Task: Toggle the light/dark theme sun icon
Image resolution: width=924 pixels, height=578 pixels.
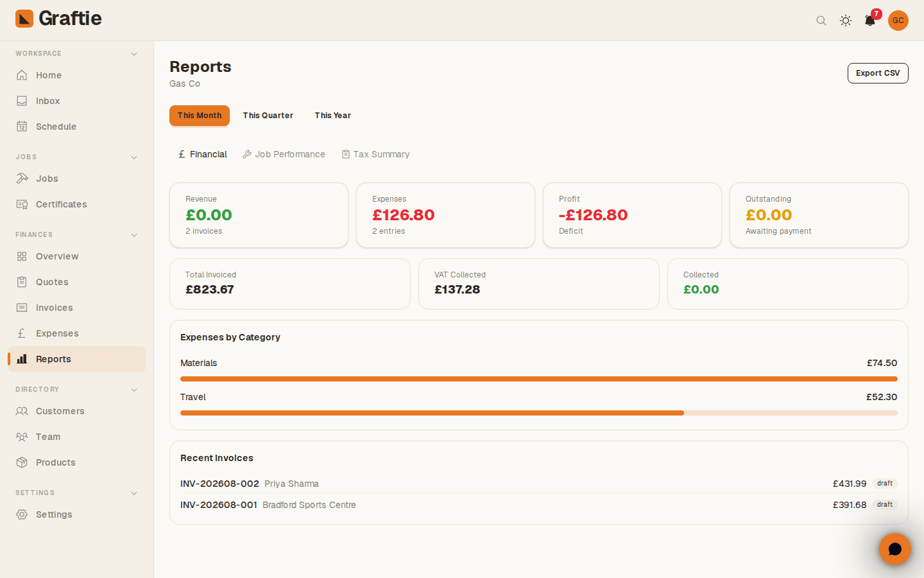Action: click(846, 21)
